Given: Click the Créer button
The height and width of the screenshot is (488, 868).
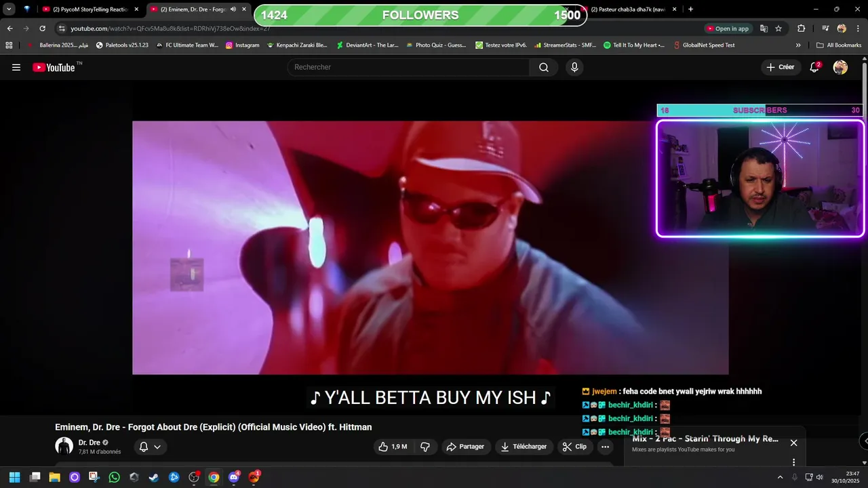Looking at the screenshot, I should [x=780, y=67].
